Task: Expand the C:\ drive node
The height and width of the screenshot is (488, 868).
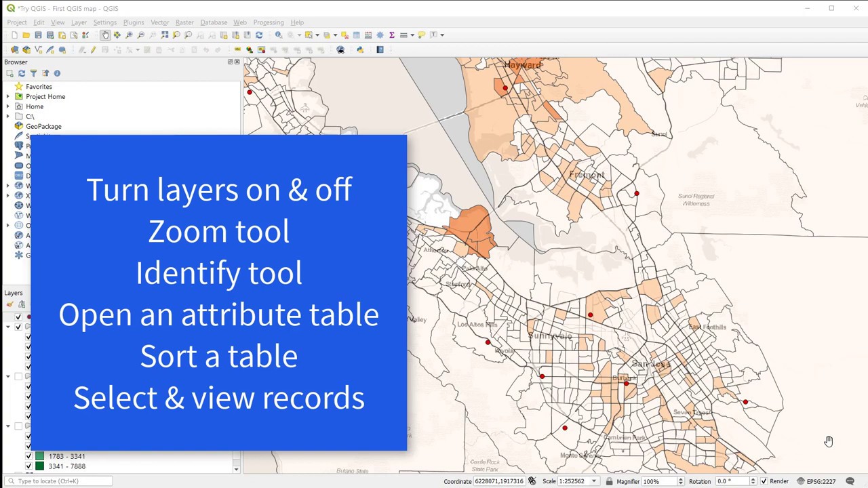Action: click(x=8, y=117)
